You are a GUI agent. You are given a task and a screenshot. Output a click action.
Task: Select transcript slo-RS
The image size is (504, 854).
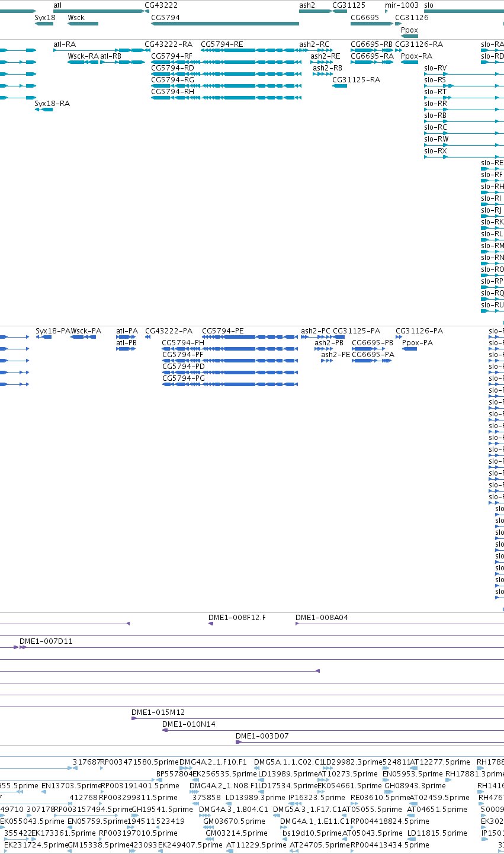coord(435,80)
